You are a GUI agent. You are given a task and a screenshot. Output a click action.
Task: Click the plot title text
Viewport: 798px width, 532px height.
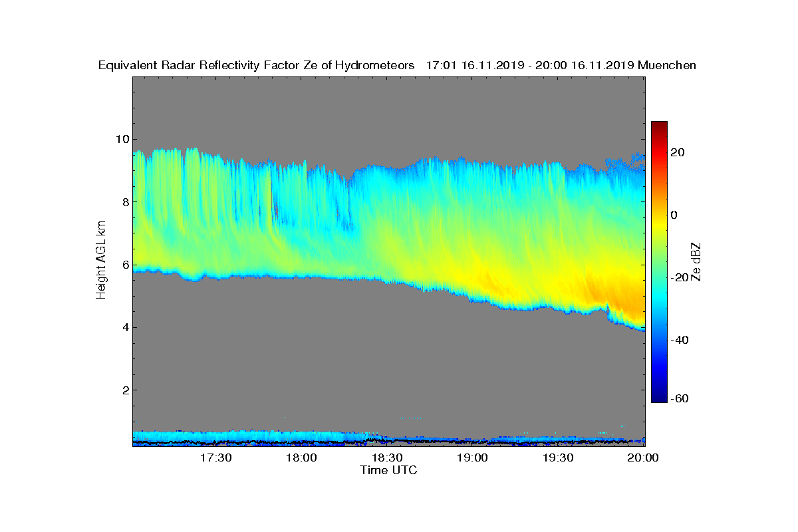click(x=397, y=65)
